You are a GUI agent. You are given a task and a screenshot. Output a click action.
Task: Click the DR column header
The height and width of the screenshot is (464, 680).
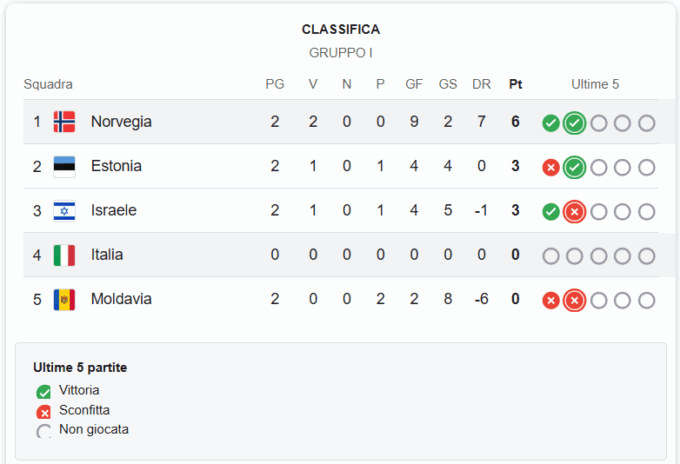point(481,84)
